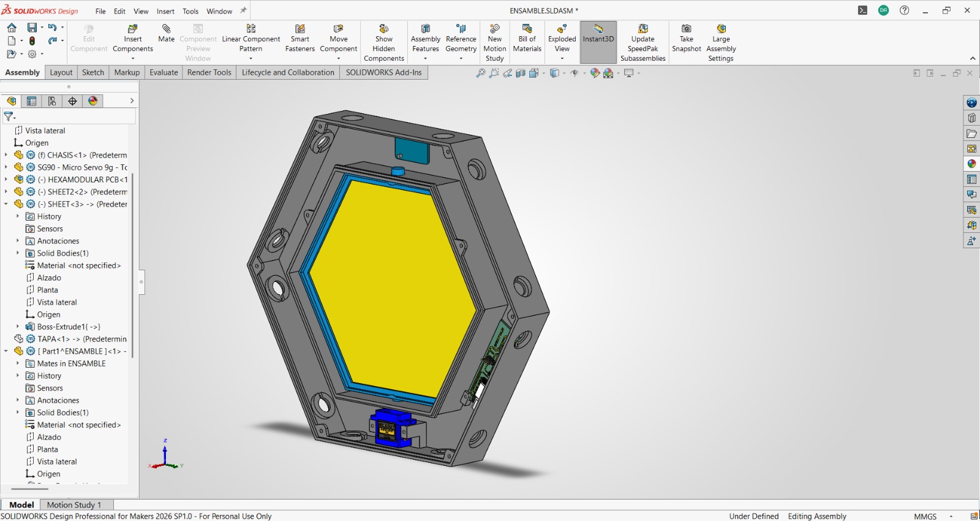Open the DisplayManager color ball tab
The image size is (980, 521).
tap(93, 101)
